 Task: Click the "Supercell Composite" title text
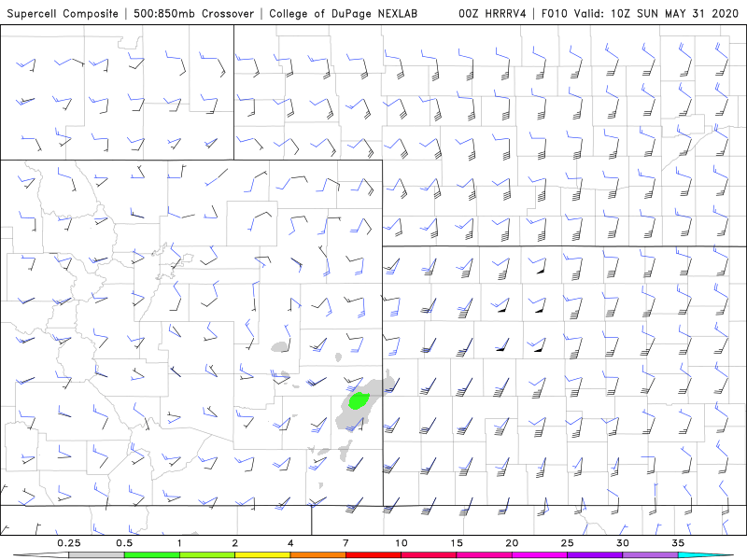pos(63,13)
